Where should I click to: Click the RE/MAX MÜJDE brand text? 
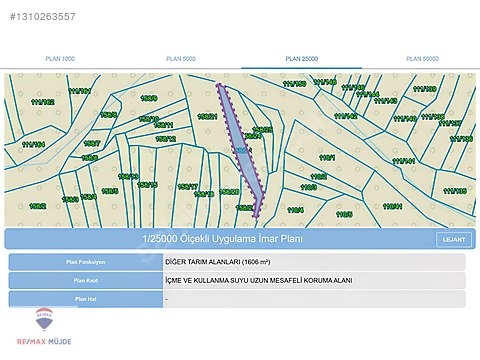44,342
